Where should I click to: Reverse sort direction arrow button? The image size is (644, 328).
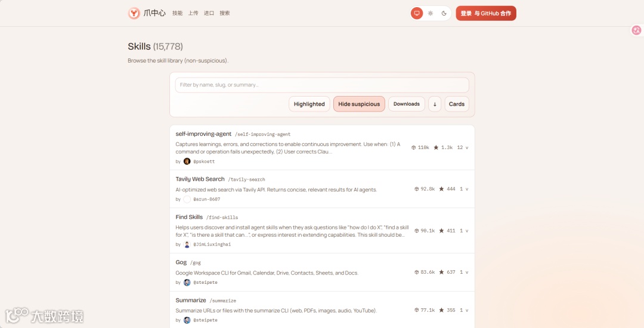point(435,104)
